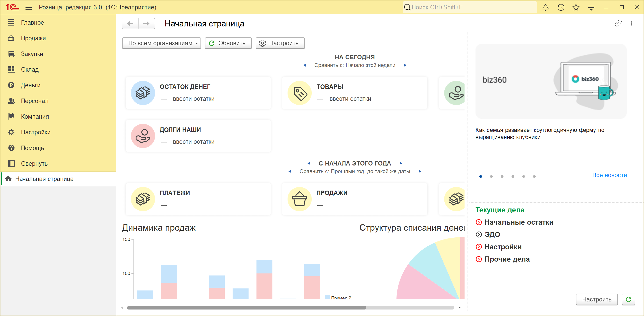Open the Продажи section

(x=58, y=38)
